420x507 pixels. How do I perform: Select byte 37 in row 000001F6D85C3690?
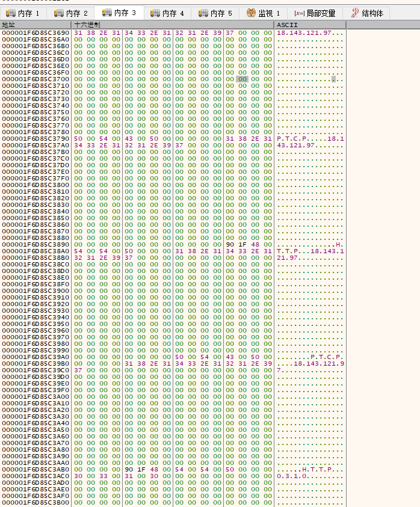[230, 33]
